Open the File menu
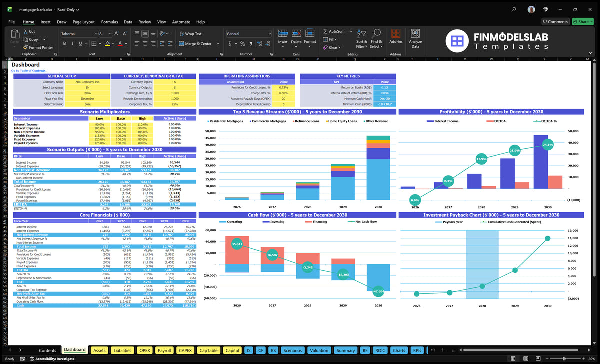 point(11,22)
